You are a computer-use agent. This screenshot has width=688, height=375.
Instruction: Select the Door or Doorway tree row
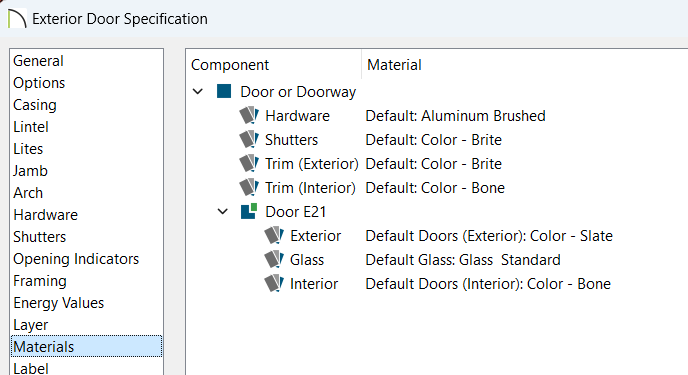coord(298,92)
